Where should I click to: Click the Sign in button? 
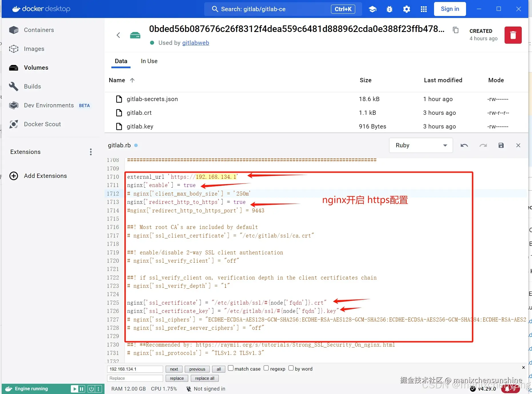tap(450, 9)
